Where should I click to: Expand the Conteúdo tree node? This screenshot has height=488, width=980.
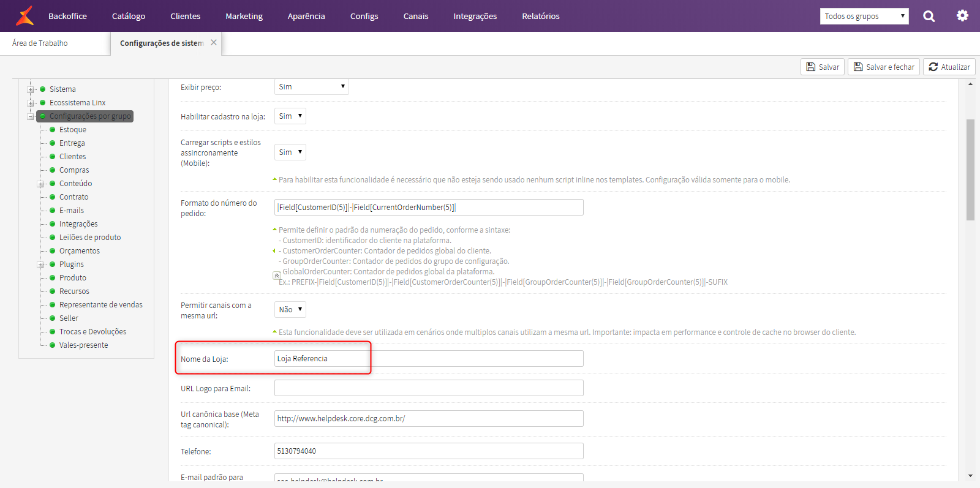40,184
